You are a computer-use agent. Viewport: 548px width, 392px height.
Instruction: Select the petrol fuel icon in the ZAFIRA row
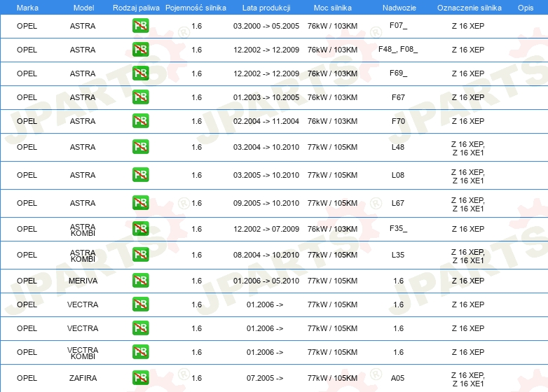(x=140, y=378)
